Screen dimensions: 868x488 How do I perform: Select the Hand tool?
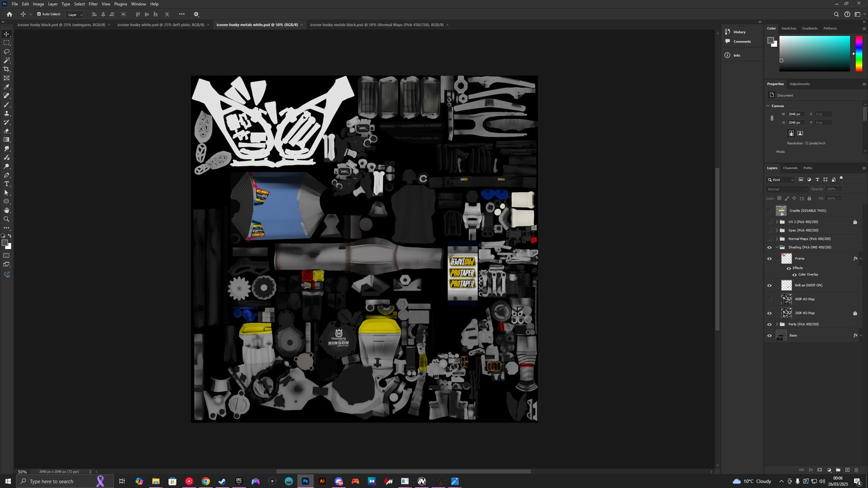click(x=7, y=210)
